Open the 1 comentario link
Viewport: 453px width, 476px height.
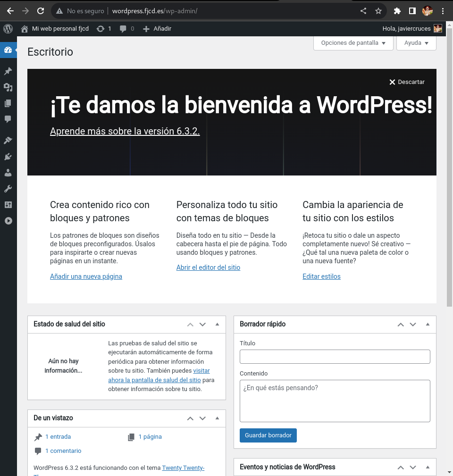tap(63, 451)
